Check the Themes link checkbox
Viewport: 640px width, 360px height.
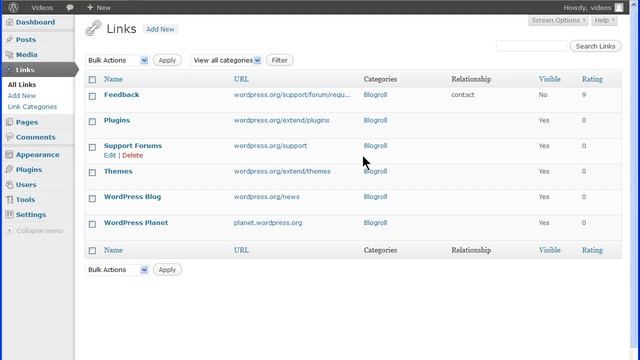pos(92,173)
